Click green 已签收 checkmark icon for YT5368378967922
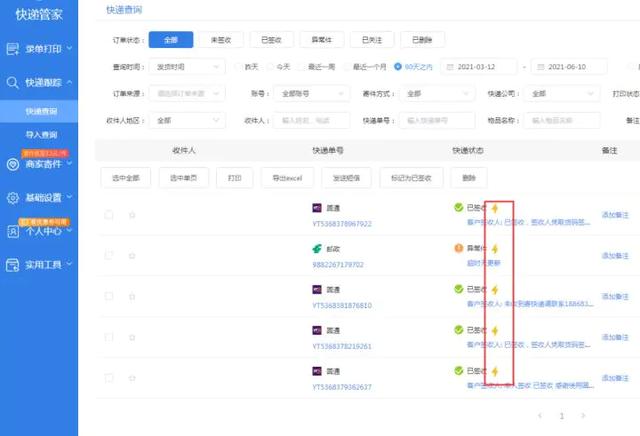Screen dimensions: 640x436 [458, 207]
